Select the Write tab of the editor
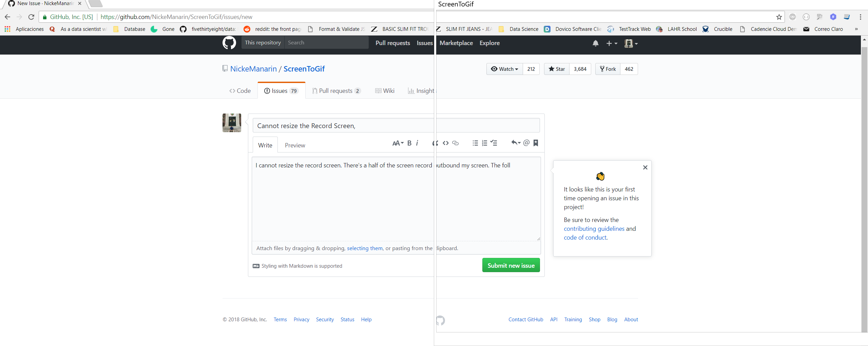 265,145
